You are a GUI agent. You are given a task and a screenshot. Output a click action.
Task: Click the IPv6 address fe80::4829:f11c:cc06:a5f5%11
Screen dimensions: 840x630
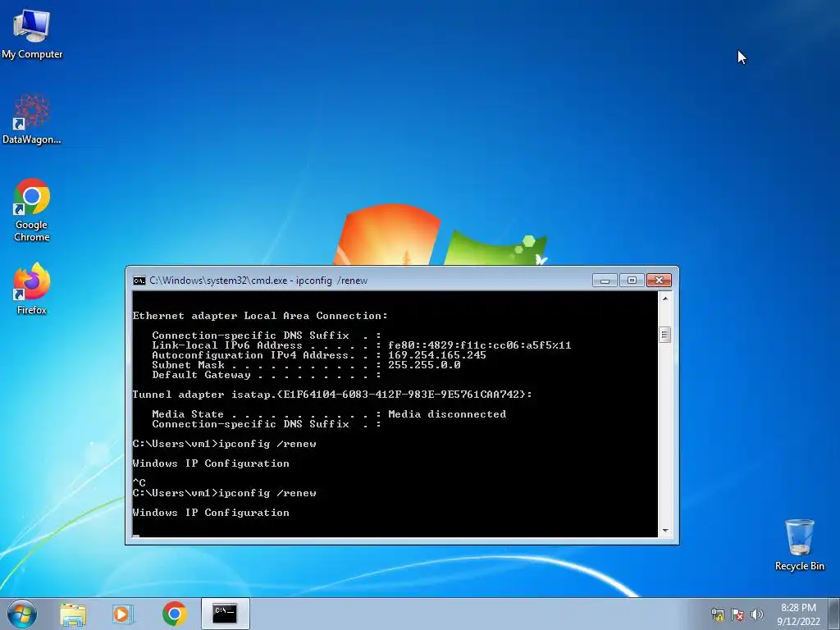coord(479,345)
